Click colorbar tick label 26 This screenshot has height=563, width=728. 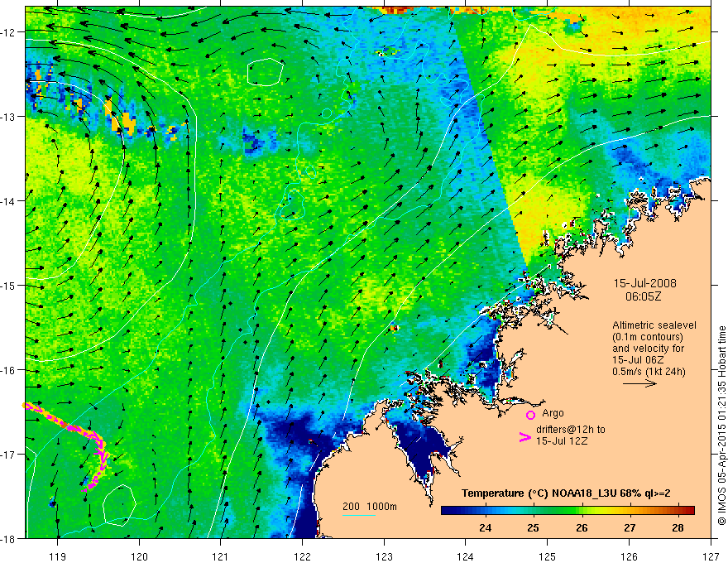(x=582, y=527)
